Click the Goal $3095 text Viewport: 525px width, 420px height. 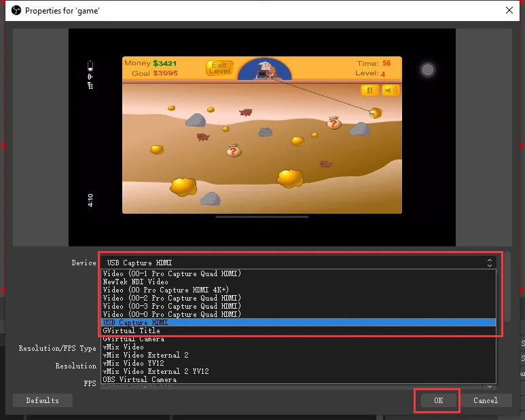pyautogui.click(x=155, y=73)
